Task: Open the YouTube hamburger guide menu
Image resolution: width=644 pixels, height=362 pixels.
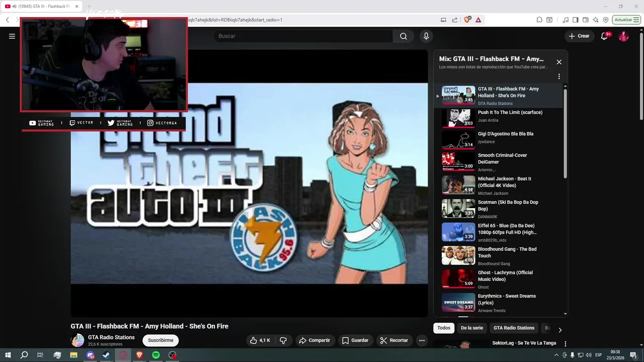Action: click(12, 36)
